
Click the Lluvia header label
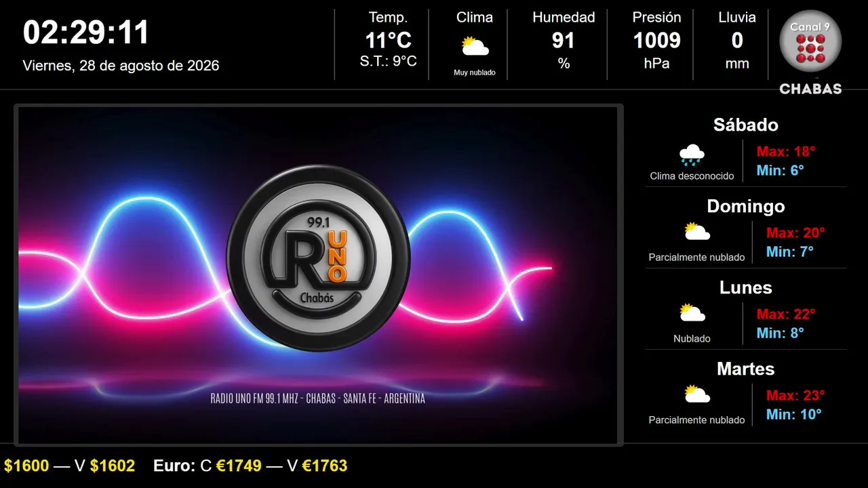pyautogui.click(x=737, y=18)
